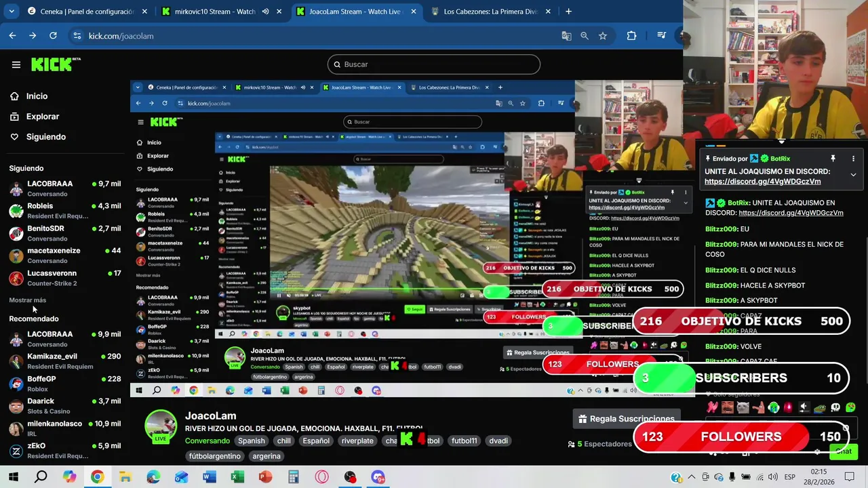Show hidden system tray icons
Viewport: 868px width, 488px height.
point(690,477)
